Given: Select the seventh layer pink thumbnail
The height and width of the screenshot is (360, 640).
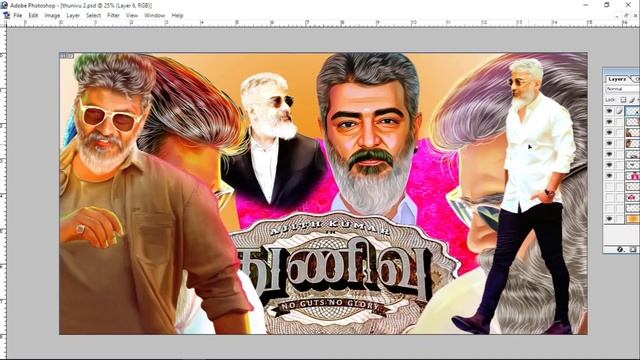Looking at the screenshot, I should (633, 176).
